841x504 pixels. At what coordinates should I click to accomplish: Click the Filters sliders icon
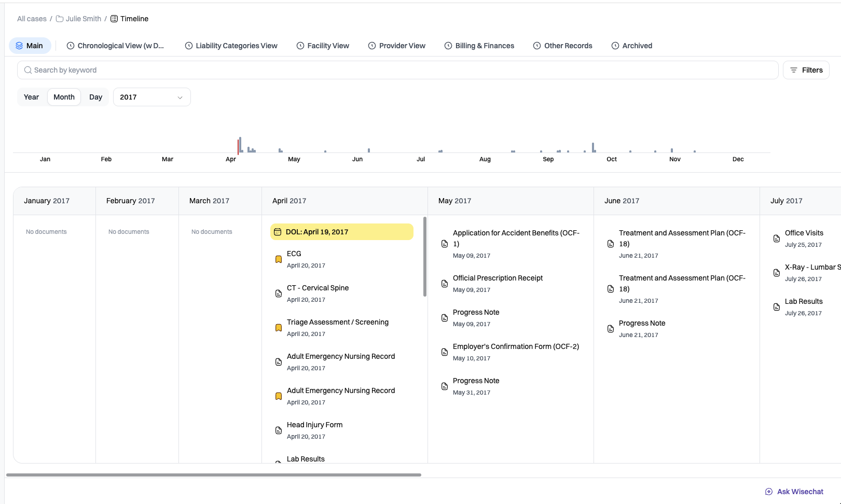click(x=793, y=70)
